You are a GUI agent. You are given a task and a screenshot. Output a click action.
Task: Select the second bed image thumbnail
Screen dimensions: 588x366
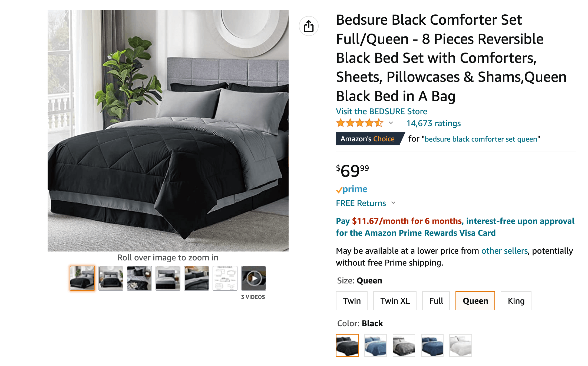111,278
